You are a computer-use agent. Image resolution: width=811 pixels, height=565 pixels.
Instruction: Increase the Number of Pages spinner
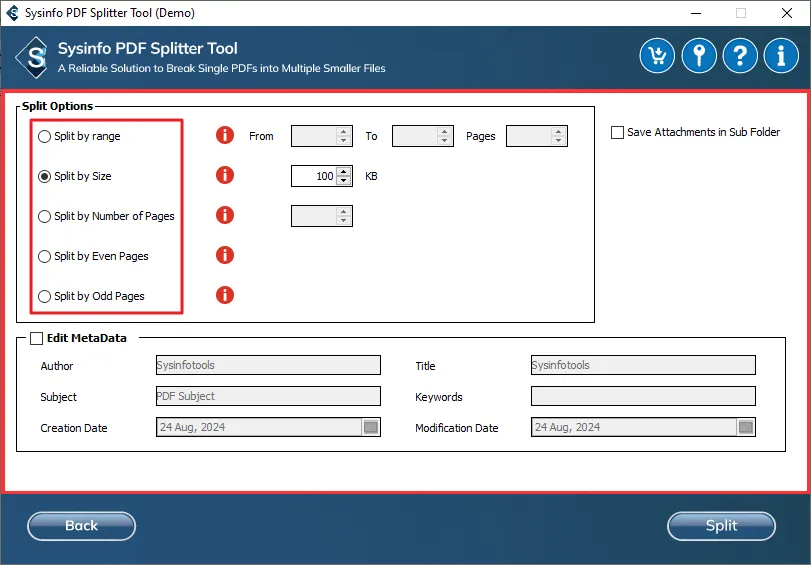pos(343,211)
